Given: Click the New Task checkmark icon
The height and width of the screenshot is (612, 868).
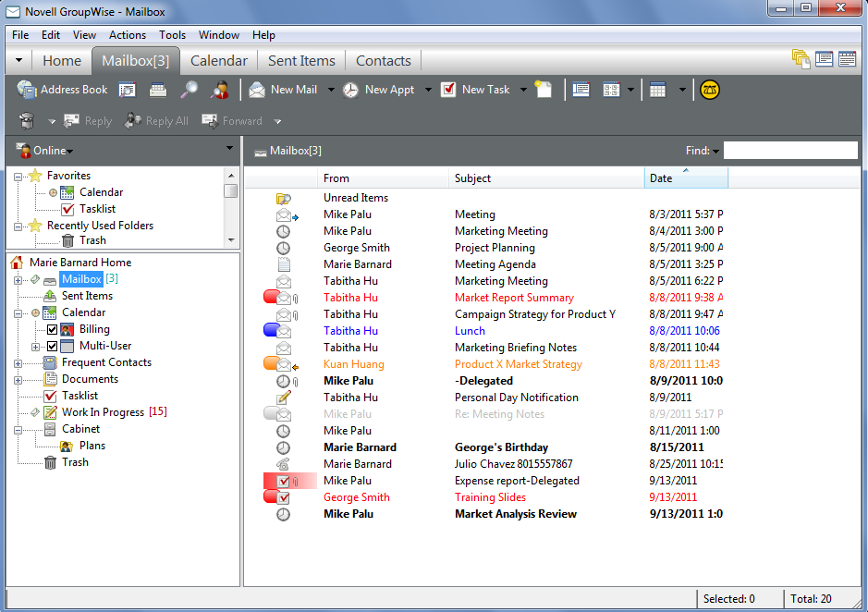Looking at the screenshot, I should tap(448, 90).
